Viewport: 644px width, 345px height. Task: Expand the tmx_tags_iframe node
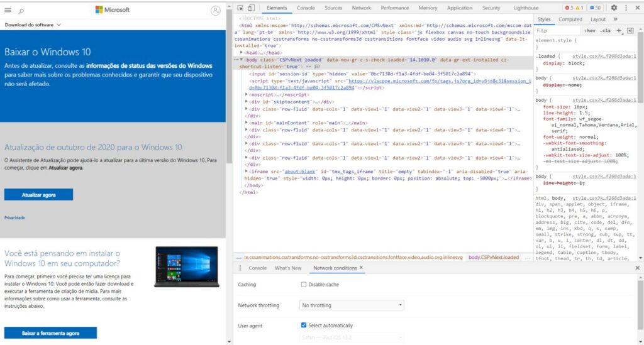tap(247, 172)
